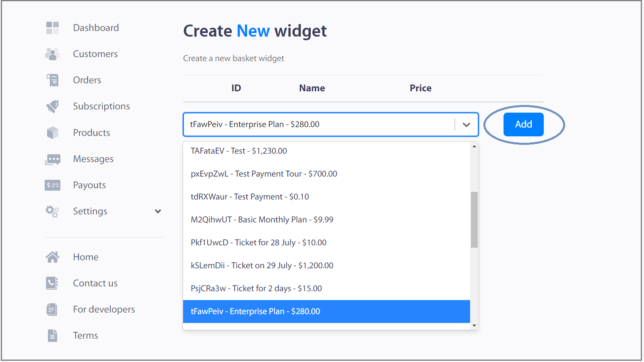Toggle the product dropdown arrow
This screenshot has width=644, height=362.
tap(466, 125)
